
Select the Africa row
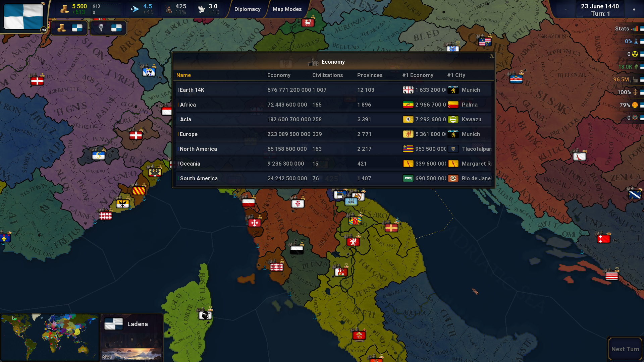pos(333,105)
